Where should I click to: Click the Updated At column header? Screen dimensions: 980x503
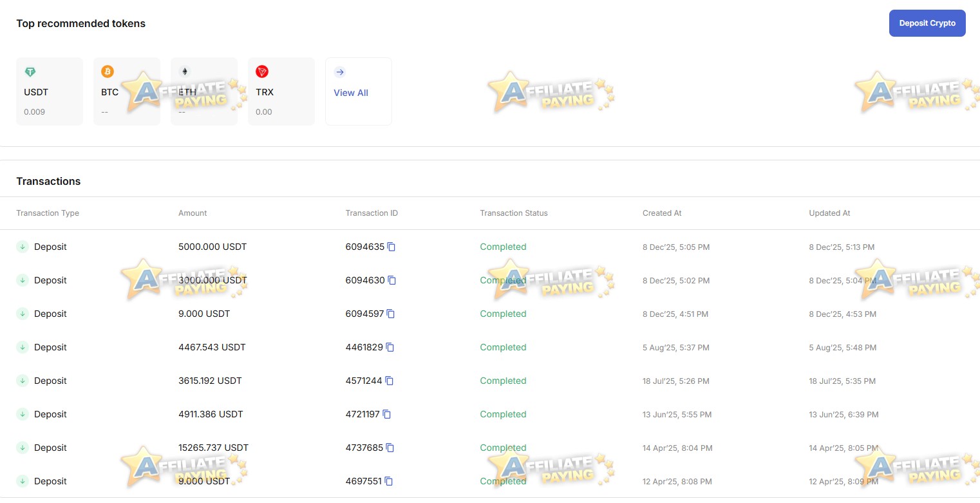click(829, 213)
